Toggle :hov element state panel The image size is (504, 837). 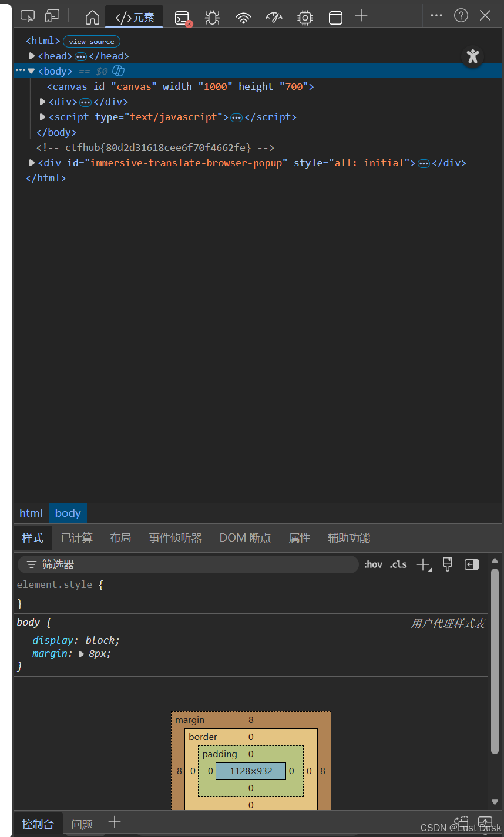(x=373, y=564)
